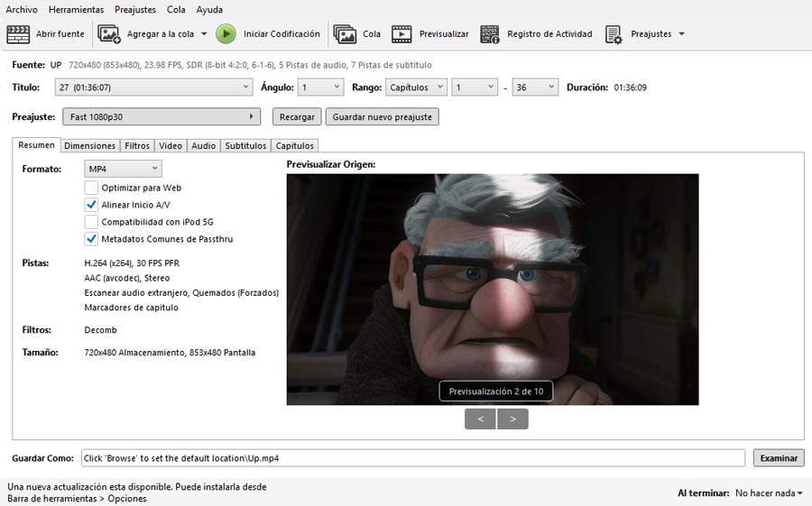Open the Ángulo dropdown
The image size is (812, 506).
click(x=320, y=87)
